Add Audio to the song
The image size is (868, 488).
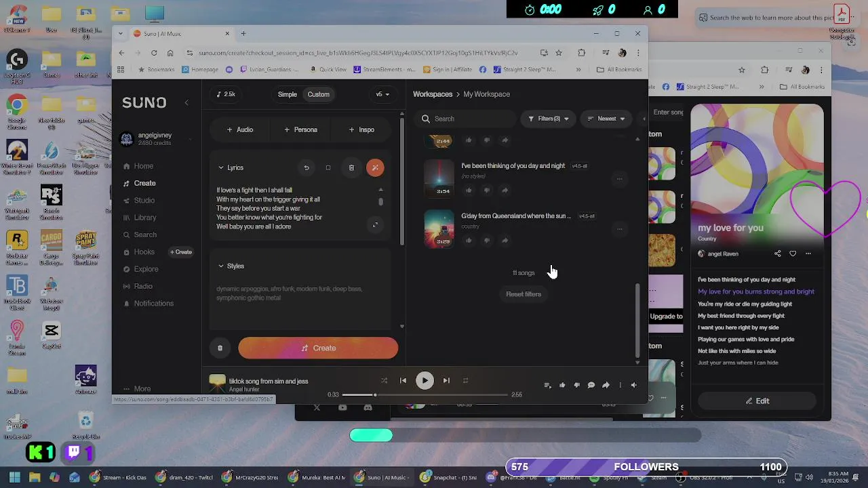tap(240, 129)
